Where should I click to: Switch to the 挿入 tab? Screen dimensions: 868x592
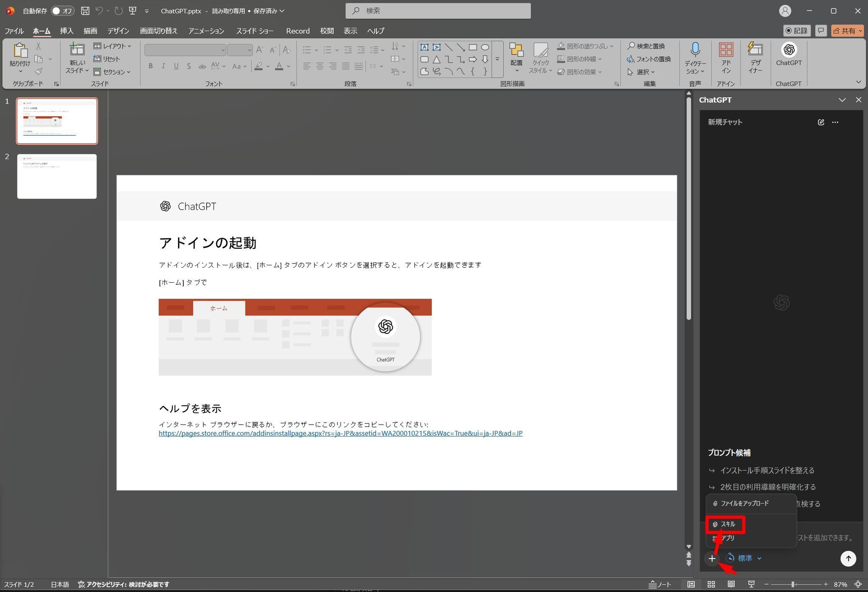67,31
